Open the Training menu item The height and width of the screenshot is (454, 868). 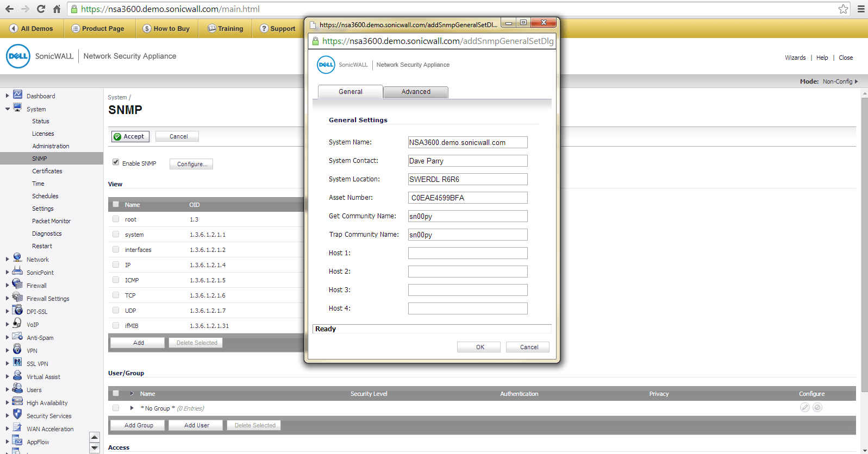pyautogui.click(x=225, y=28)
